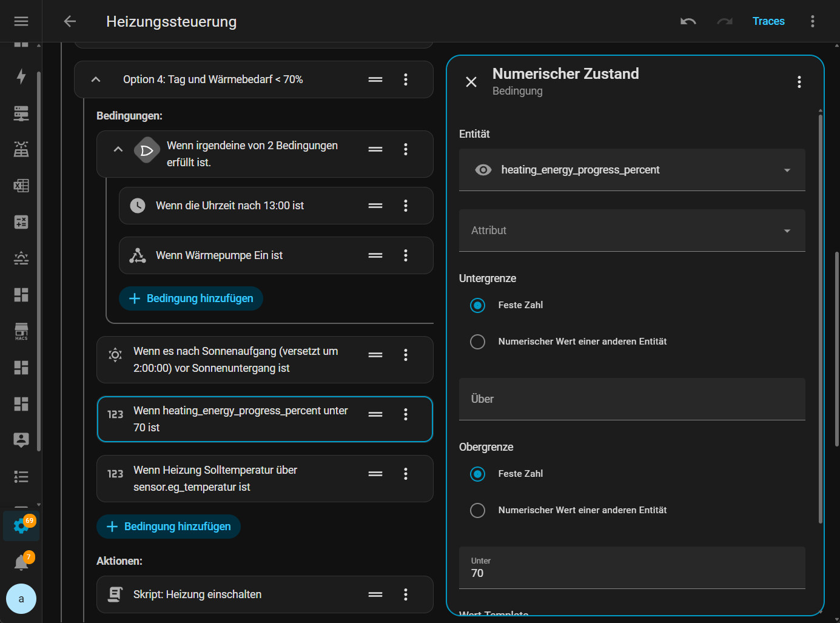Open HACS in the sidebar
840x623 pixels.
point(21,331)
